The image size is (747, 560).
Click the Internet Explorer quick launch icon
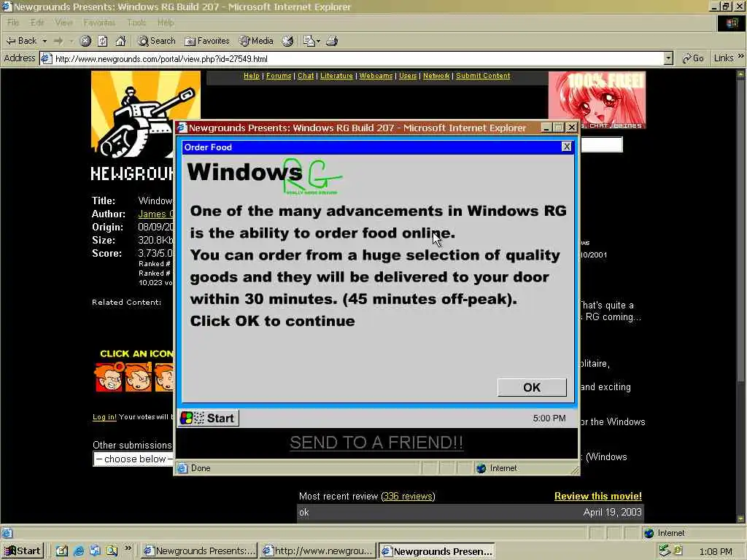click(78, 551)
